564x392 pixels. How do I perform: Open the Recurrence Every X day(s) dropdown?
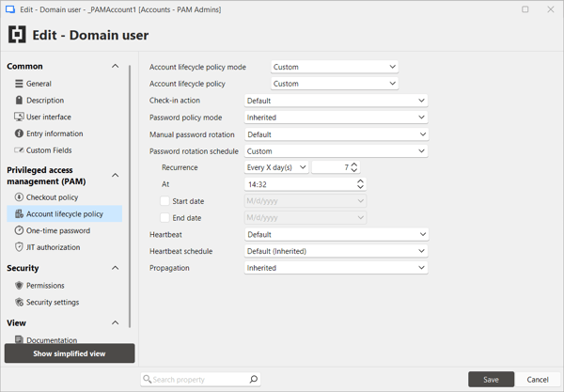276,167
